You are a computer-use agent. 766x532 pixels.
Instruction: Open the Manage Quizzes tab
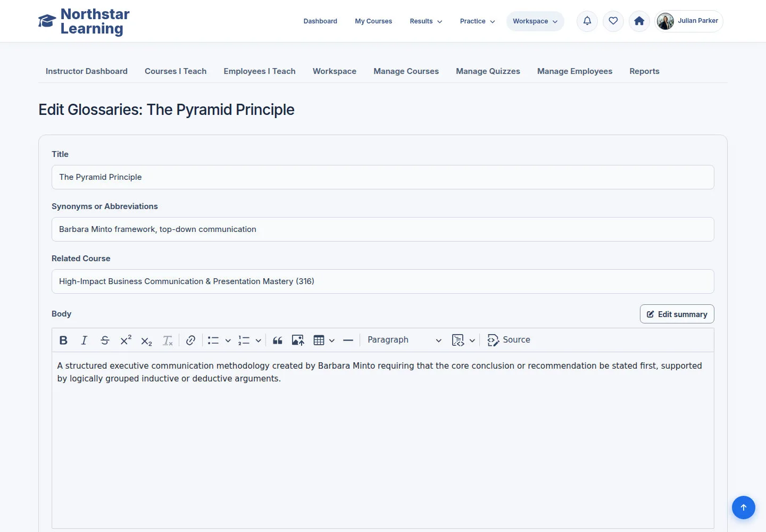click(x=488, y=71)
